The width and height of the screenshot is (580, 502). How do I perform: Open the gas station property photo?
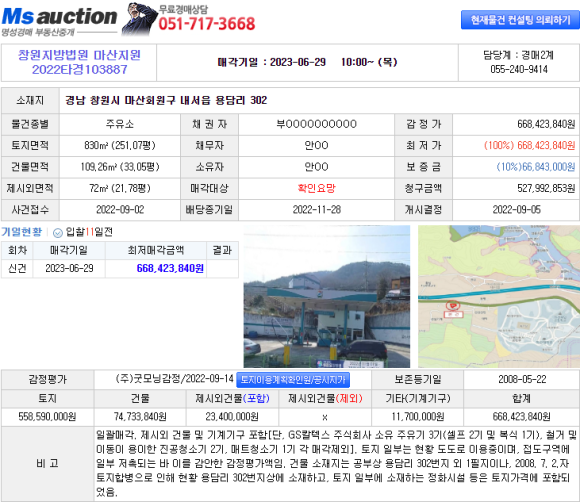point(327,296)
